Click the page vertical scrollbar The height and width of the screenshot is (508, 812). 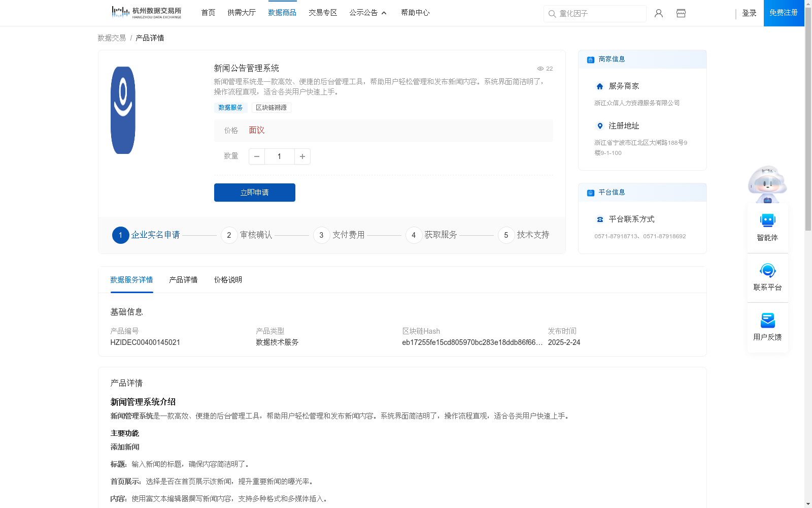[808, 119]
